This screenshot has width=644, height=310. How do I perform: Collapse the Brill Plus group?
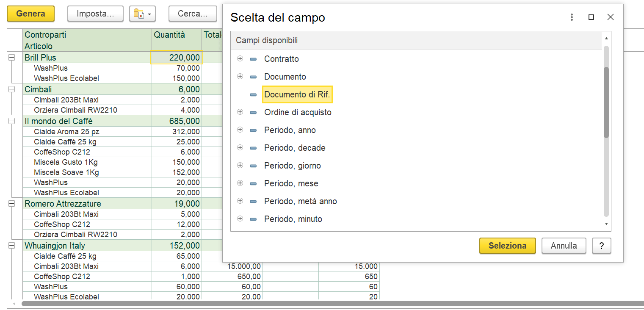pos(11,58)
